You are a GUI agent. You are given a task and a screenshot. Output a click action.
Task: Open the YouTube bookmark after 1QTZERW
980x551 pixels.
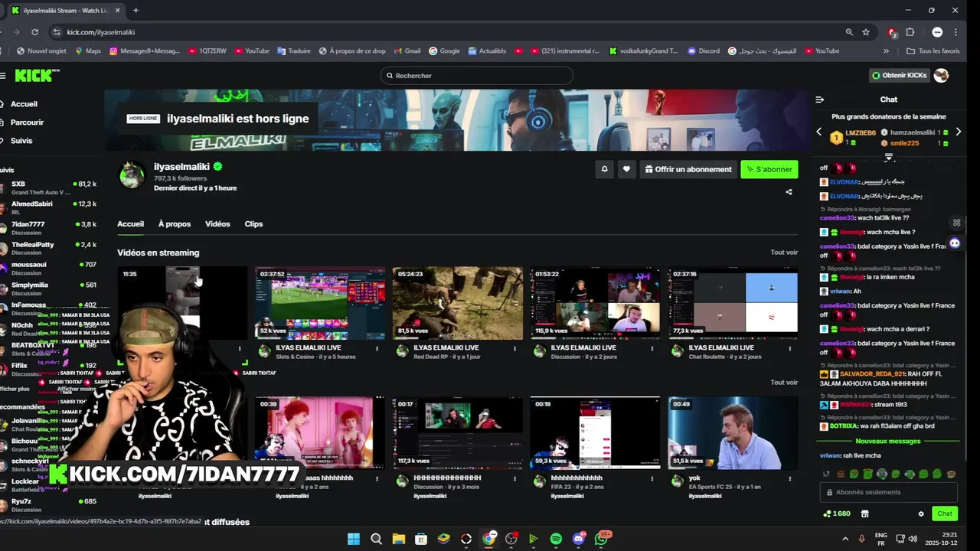point(252,51)
